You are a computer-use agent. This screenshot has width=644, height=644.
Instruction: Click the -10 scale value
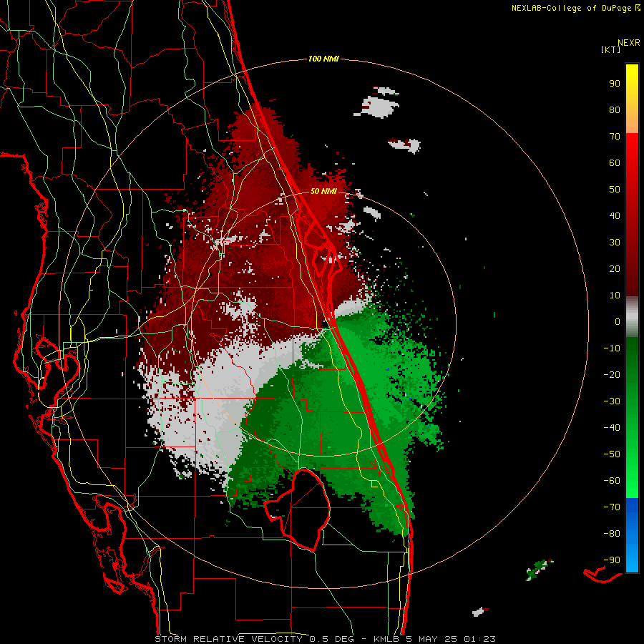612,348
